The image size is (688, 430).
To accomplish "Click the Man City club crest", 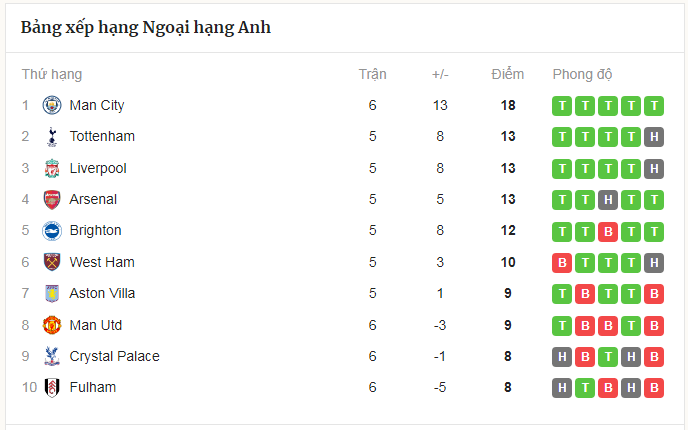I will click(x=52, y=105).
